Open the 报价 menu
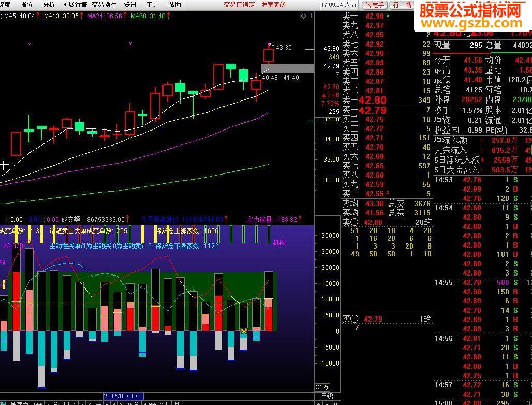The height and width of the screenshot is (405, 532). pos(27,5)
